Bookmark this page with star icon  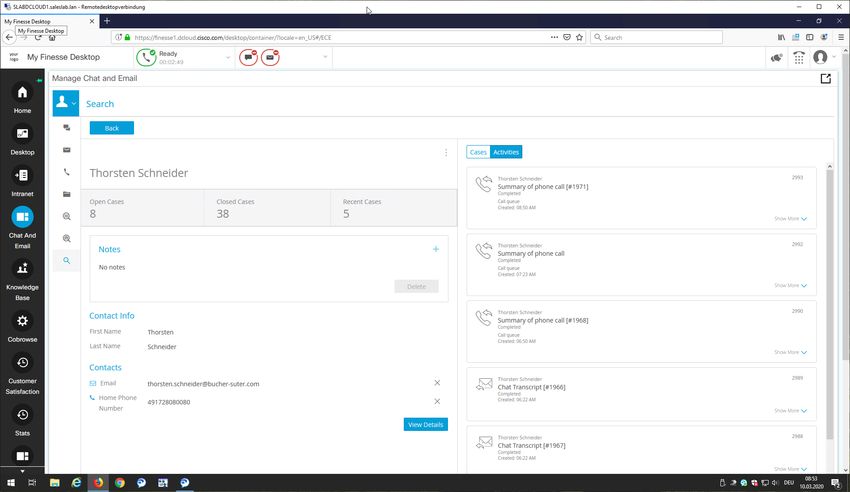point(579,37)
